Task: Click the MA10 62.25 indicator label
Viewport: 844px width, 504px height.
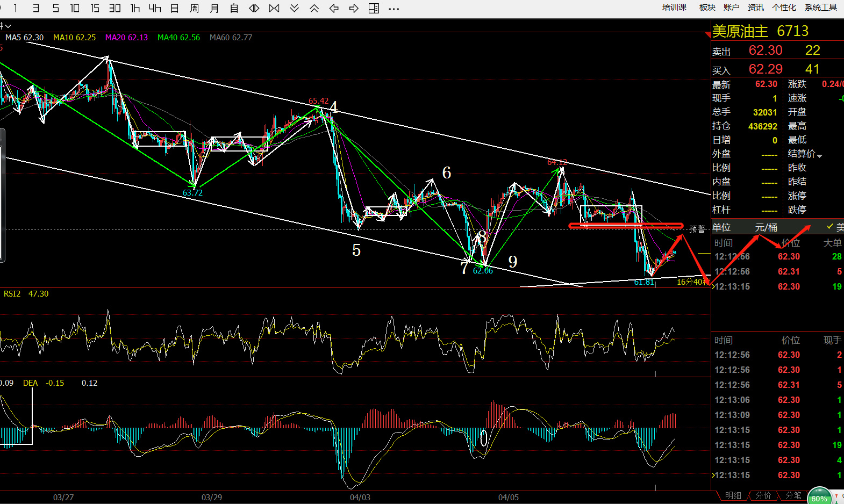Action: [x=74, y=38]
